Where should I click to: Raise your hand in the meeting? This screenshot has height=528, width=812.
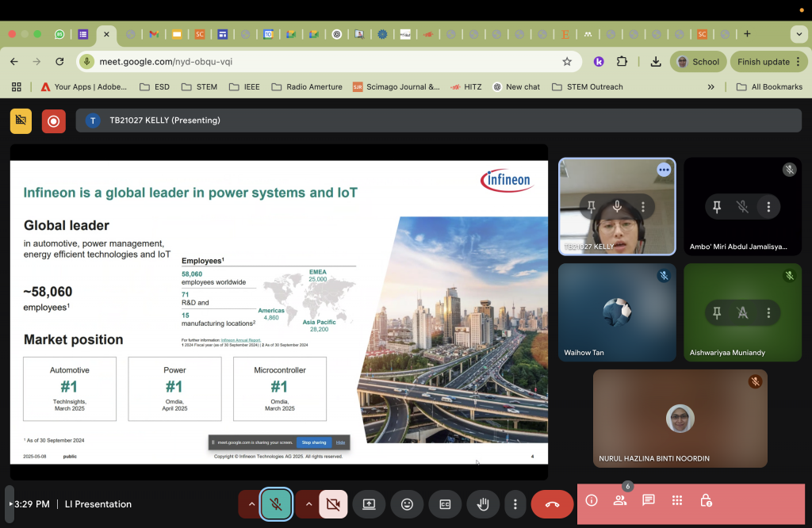(x=483, y=503)
